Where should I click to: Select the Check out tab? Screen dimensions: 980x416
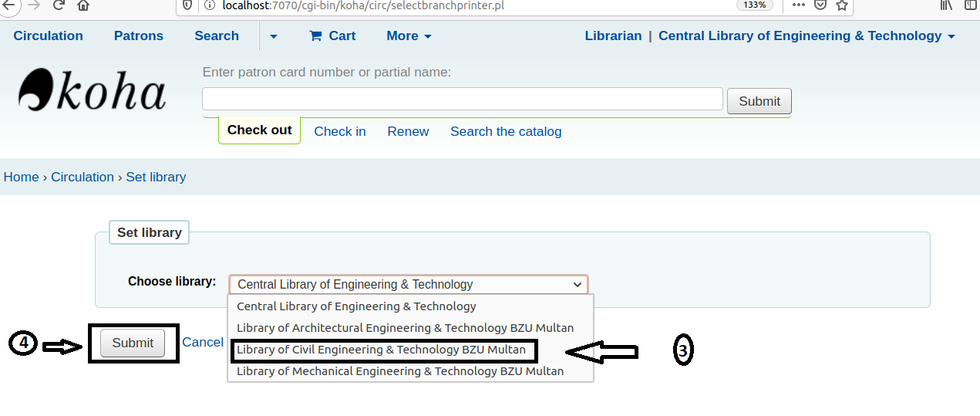(259, 130)
